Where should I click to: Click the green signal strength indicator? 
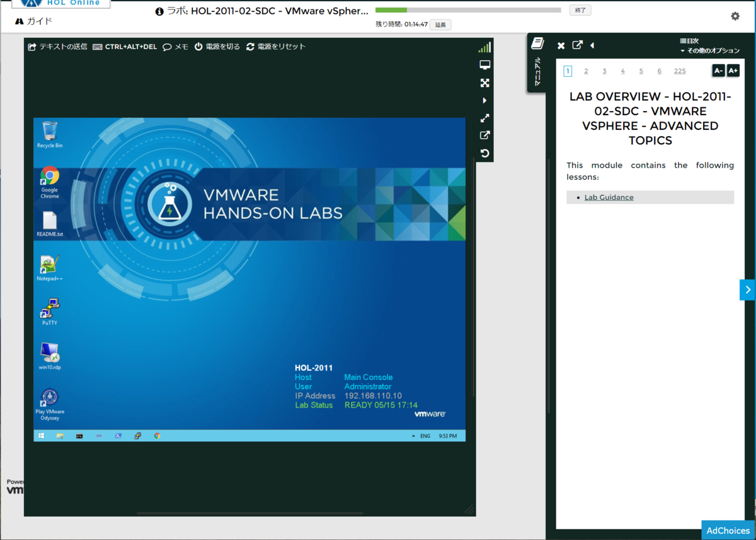(x=484, y=47)
